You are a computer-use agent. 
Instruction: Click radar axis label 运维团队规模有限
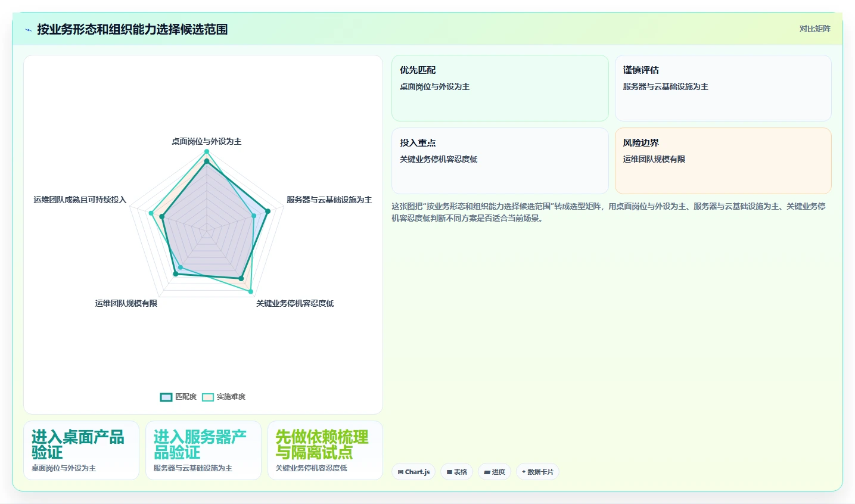coord(126,303)
